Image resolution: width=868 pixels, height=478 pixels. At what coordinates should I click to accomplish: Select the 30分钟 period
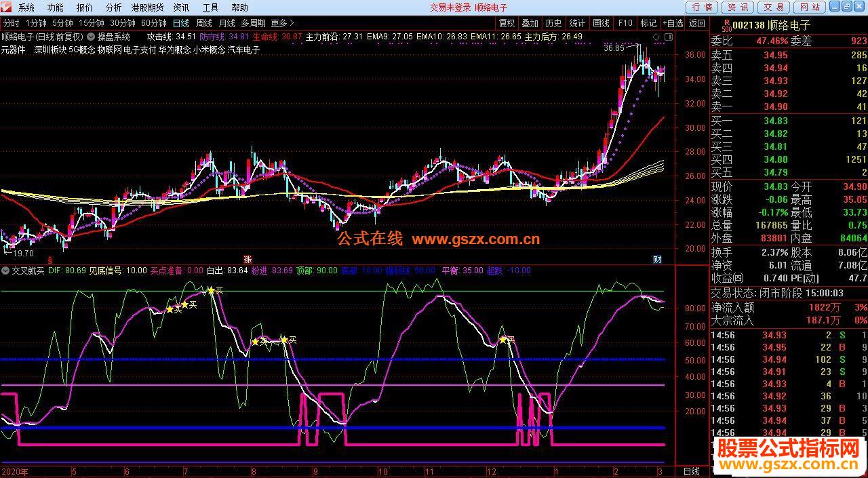(123, 22)
